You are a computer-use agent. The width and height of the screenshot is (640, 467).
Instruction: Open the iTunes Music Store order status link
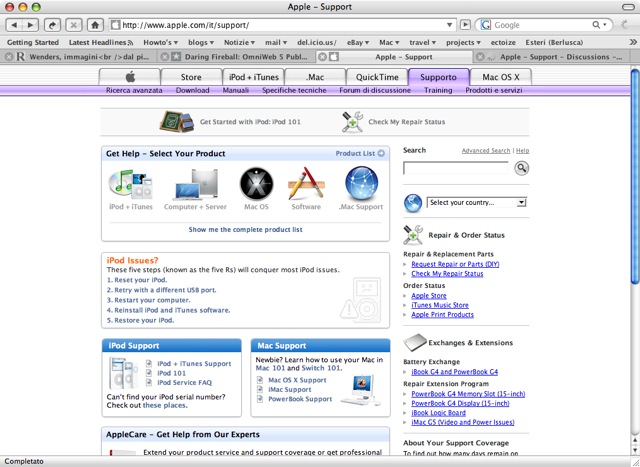pos(440,305)
